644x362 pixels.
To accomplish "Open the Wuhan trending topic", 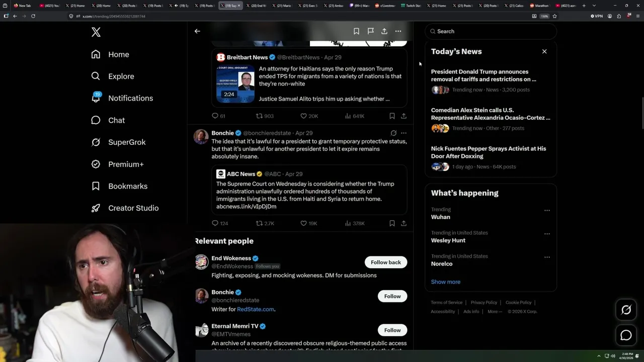I will [441, 217].
